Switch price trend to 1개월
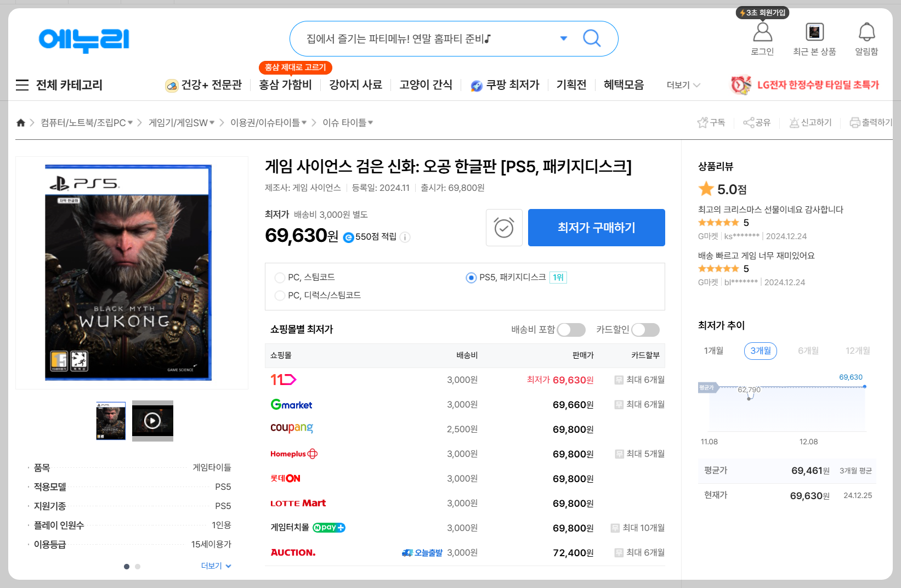The height and width of the screenshot is (588, 901). point(713,350)
